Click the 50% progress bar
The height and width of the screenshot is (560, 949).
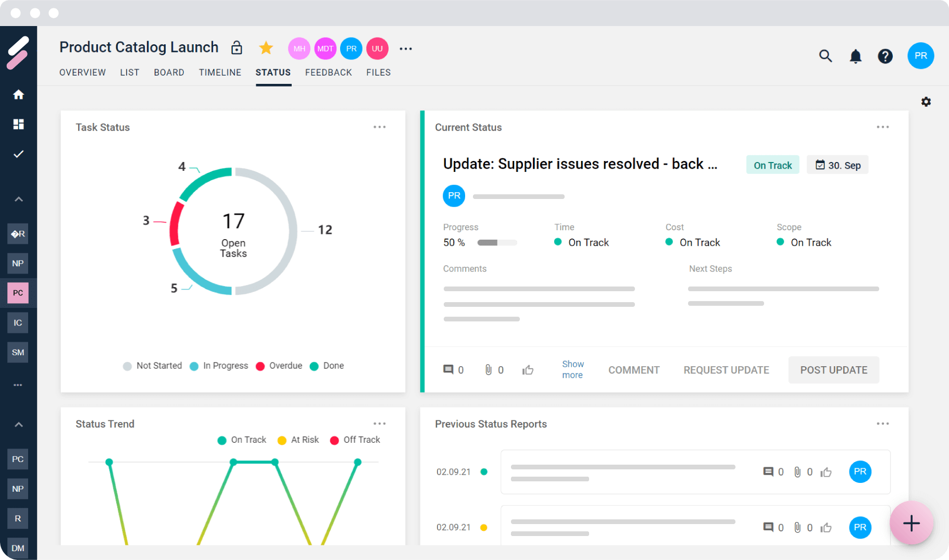[x=497, y=243]
